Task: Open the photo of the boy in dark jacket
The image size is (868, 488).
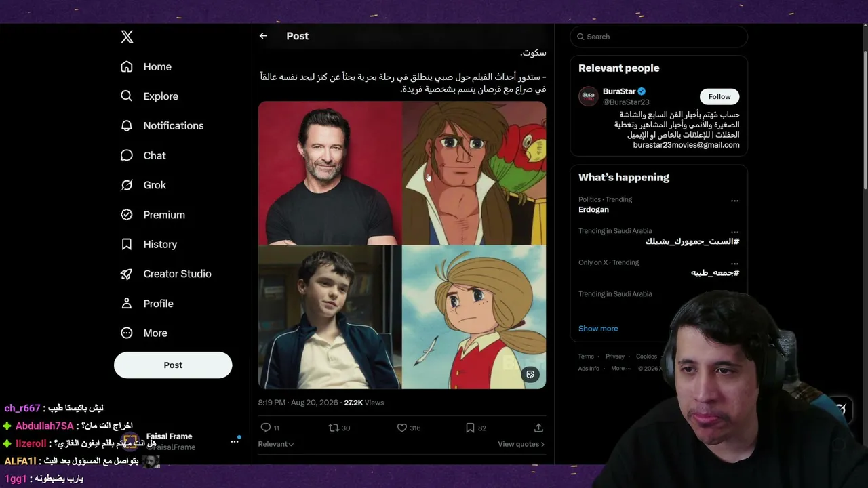Action: 330,317
